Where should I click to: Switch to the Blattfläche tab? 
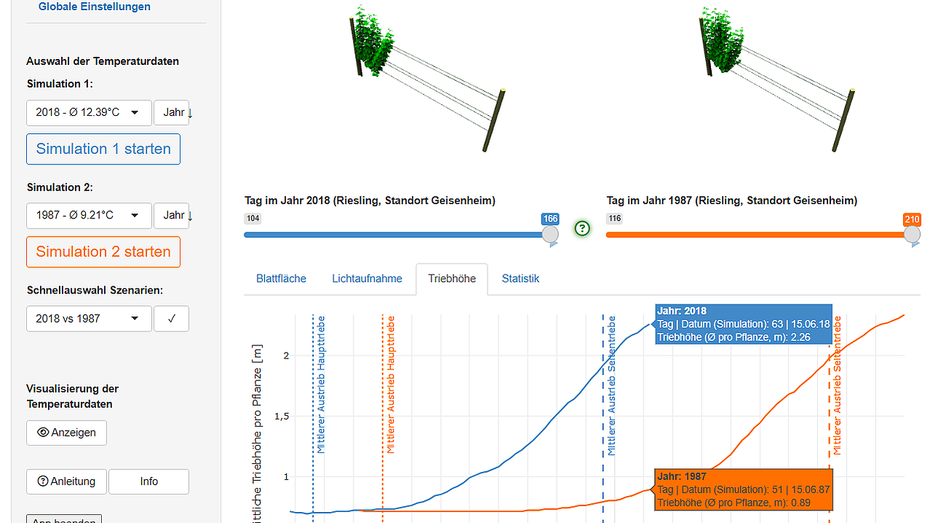pyautogui.click(x=281, y=279)
